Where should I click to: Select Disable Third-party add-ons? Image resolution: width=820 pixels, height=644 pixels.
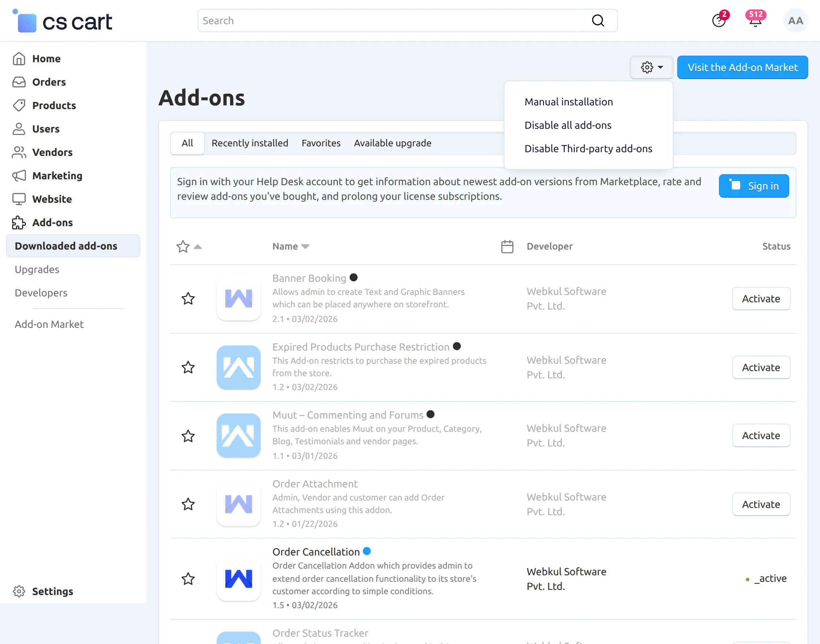point(588,149)
